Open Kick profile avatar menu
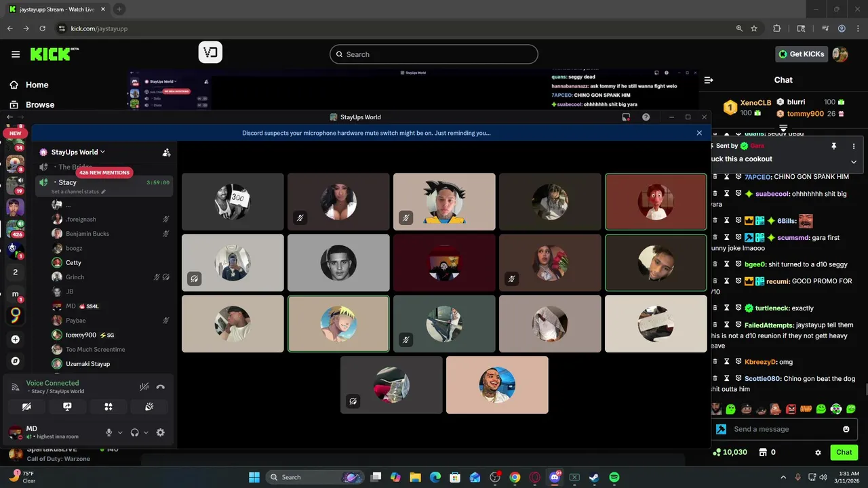Viewport: 868px width, 488px height. coord(840,54)
